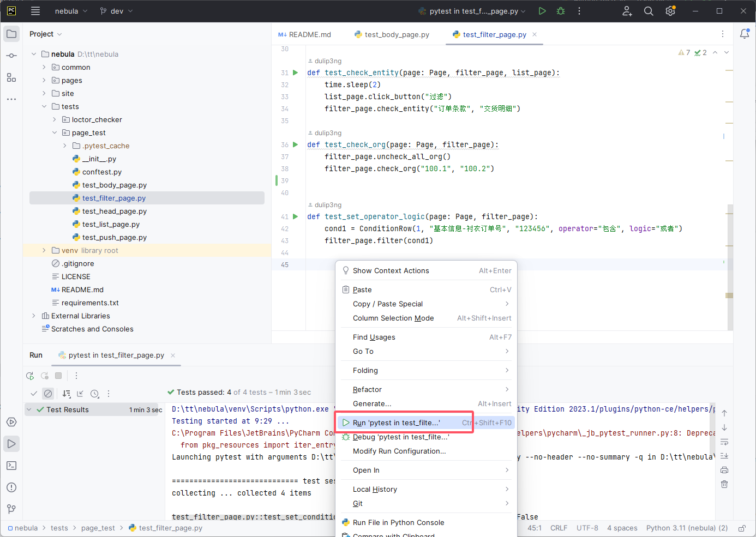This screenshot has width=756, height=537.
Task: Open the Structure tool window
Action: tap(11, 77)
